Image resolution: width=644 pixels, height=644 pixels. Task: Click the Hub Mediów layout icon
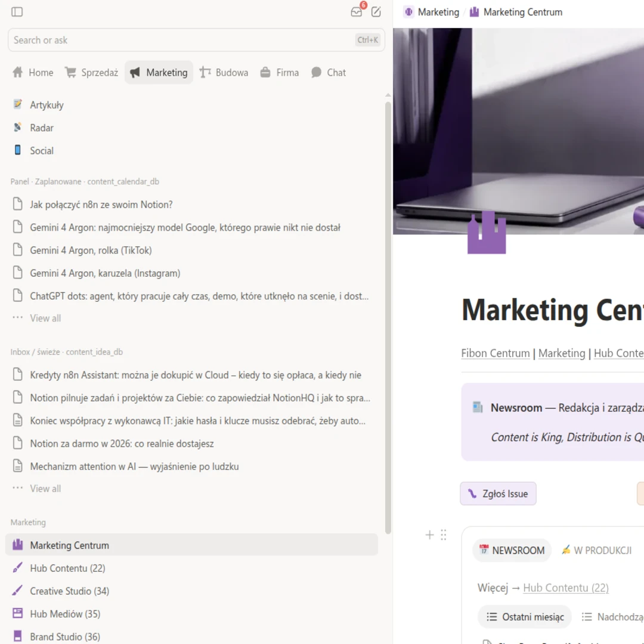[17, 614]
